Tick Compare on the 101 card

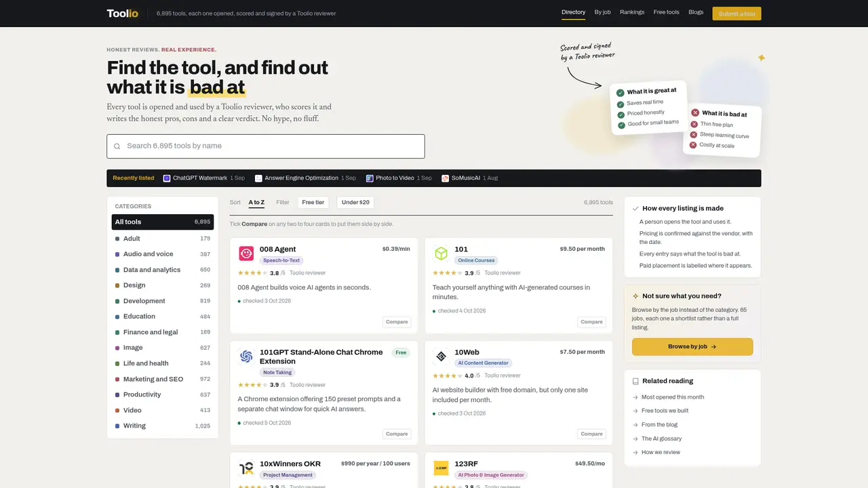(x=591, y=322)
